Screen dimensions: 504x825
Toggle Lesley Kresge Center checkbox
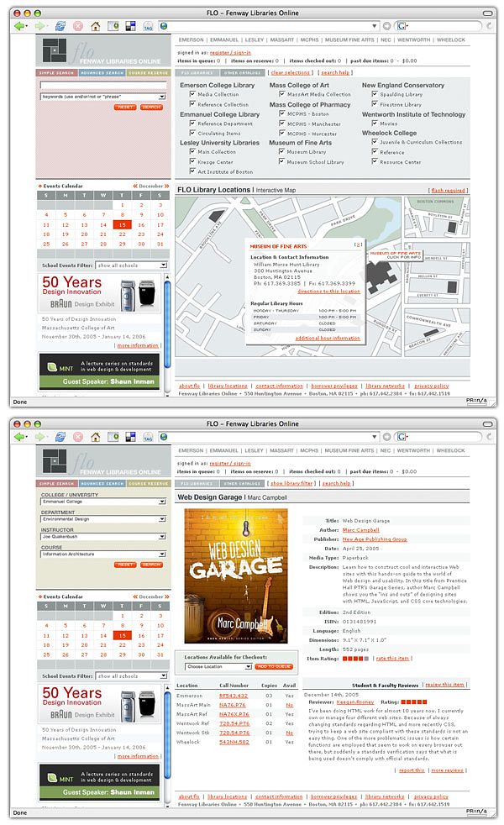click(192, 161)
